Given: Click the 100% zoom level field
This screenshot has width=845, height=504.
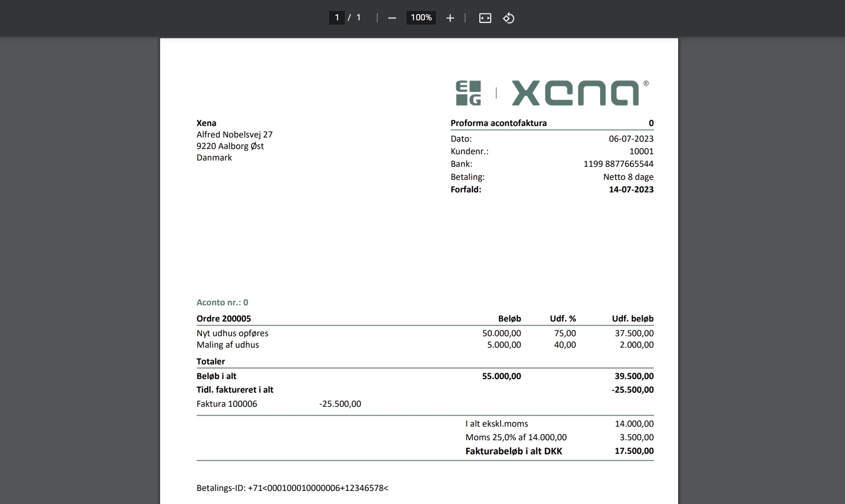Looking at the screenshot, I should pos(421,17).
